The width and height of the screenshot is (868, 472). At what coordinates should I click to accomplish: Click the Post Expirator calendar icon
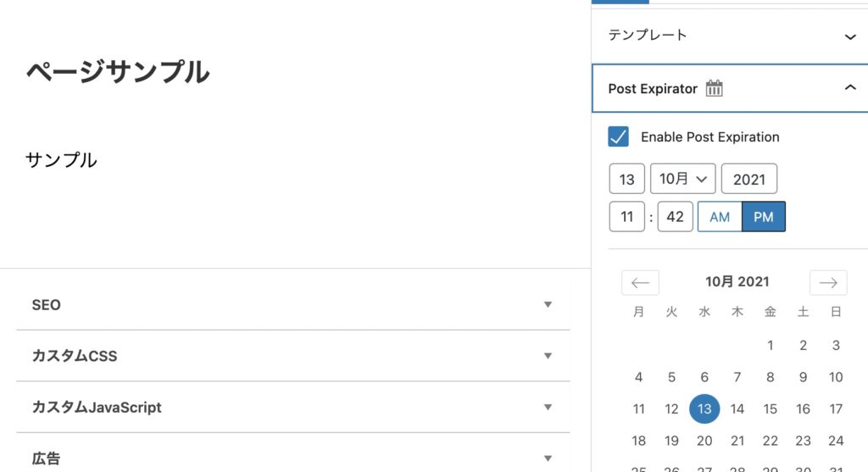[x=715, y=88]
